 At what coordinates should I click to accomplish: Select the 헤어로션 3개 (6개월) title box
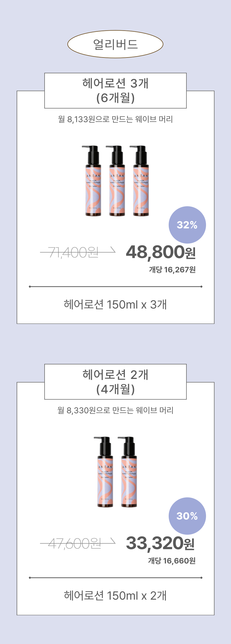pos(115,91)
